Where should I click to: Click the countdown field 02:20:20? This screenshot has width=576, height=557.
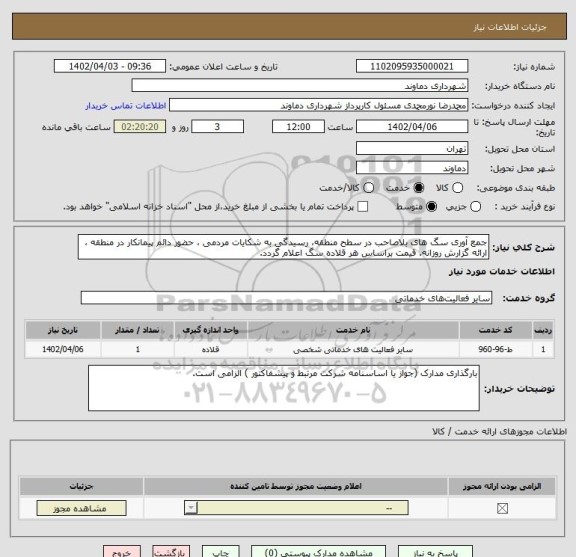tap(140, 127)
